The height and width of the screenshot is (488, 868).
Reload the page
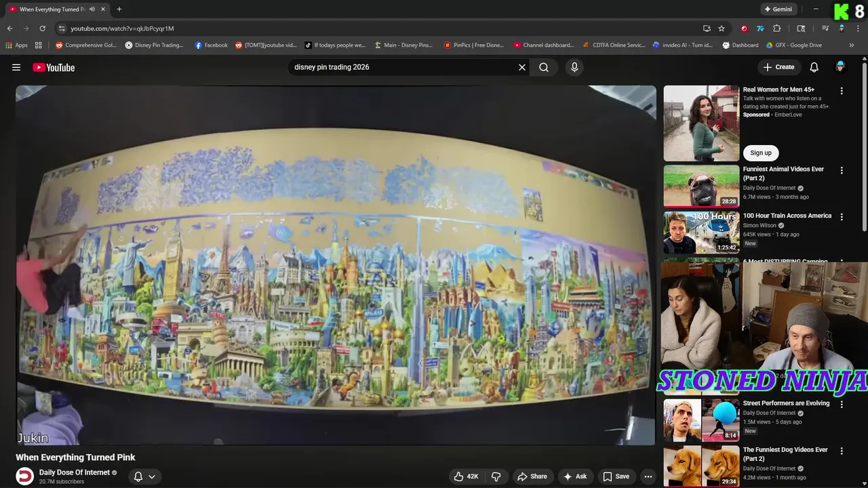42,28
